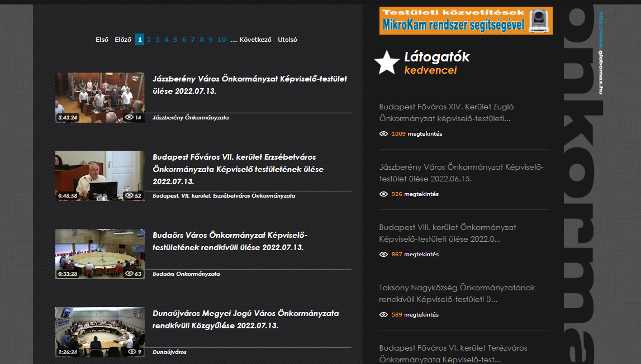Open title Jászberény Város Önkormányzat Képviselő-testület ülése 2022.07.13.
Image resolution: width=641 pixels, height=364 pixels.
(250, 85)
